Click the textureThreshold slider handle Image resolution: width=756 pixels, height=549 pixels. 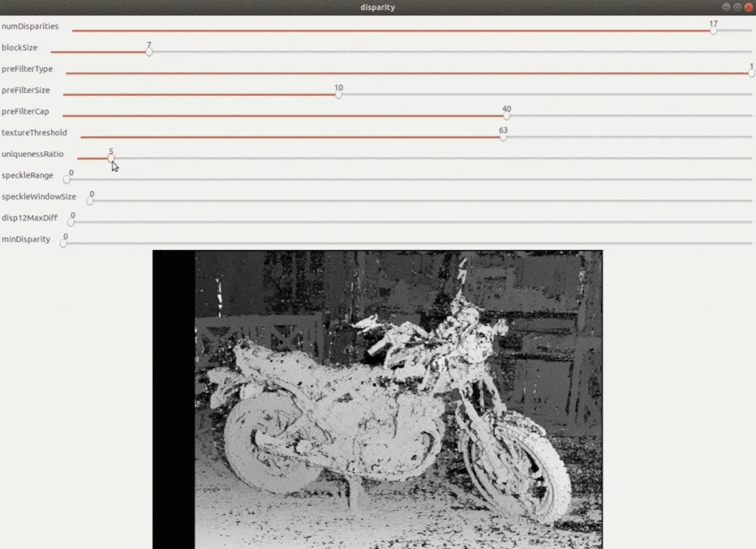(503, 137)
